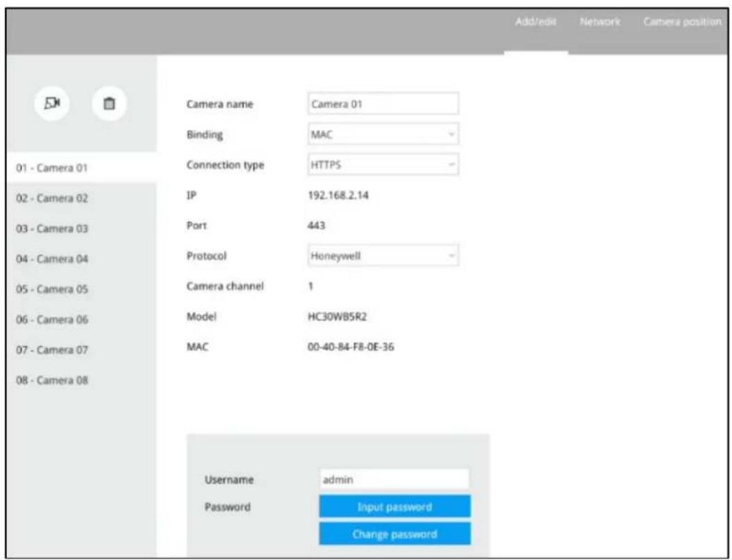Image resolution: width=732 pixels, height=560 pixels.
Task: Choose 03 - Camera 03 entry
Action: (x=81, y=228)
